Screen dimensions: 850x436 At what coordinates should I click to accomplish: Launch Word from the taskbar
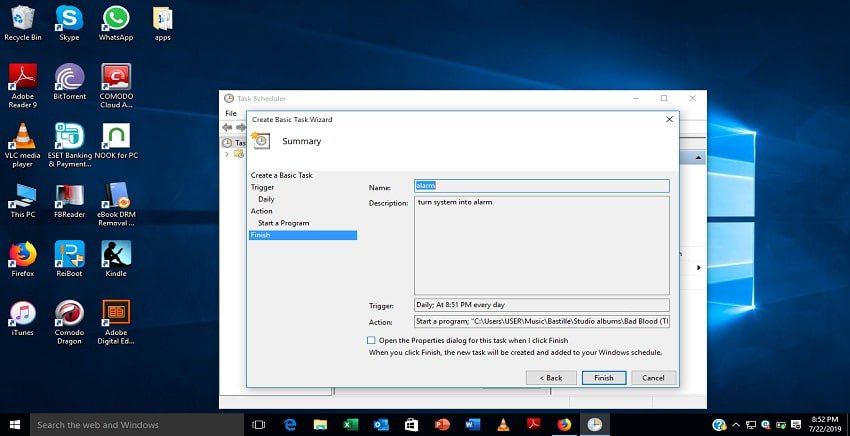[473, 425]
